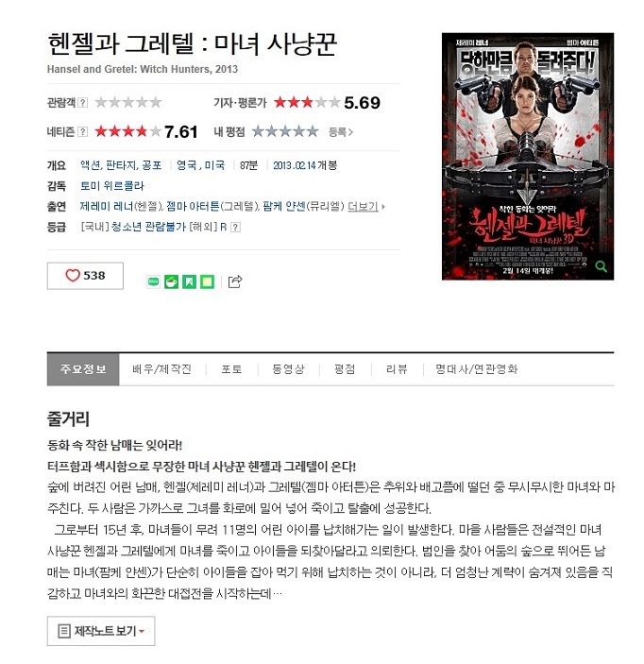
Task: Click the heart like icon showing 538
Action: (x=85, y=276)
